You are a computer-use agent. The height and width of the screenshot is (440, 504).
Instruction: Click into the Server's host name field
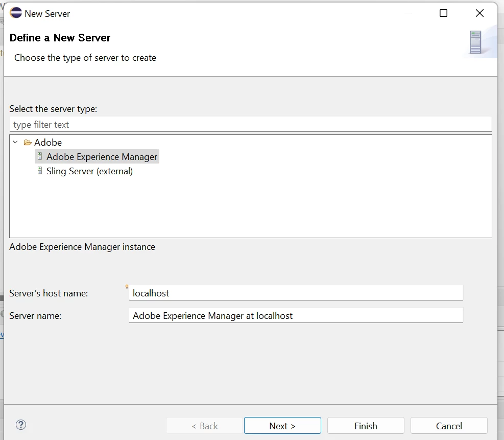coord(296,293)
